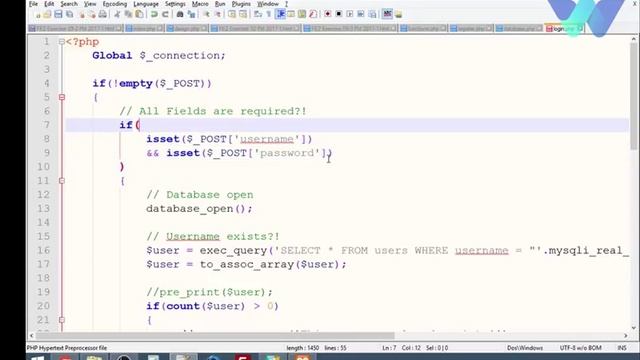The height and width of the screenshot is (360, 640).
Task: Click the Close All toolbar icon
Action: [92, 14]
